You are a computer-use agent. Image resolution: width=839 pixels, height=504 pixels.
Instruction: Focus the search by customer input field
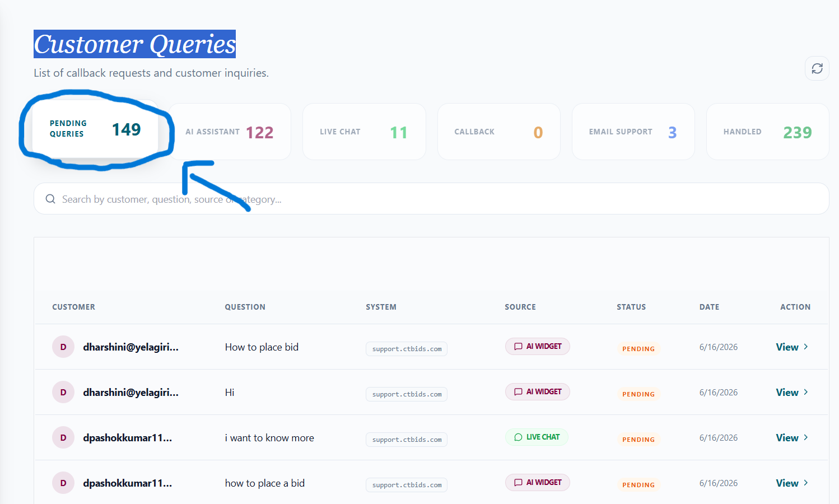click(431, 199)
